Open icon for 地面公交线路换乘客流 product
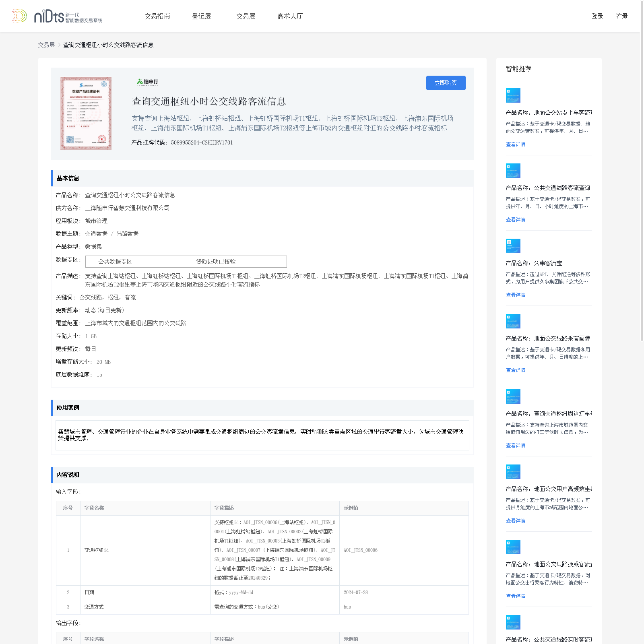Viewport: 644px width, 644px height. pyautogui.click(x=513, y=547)
